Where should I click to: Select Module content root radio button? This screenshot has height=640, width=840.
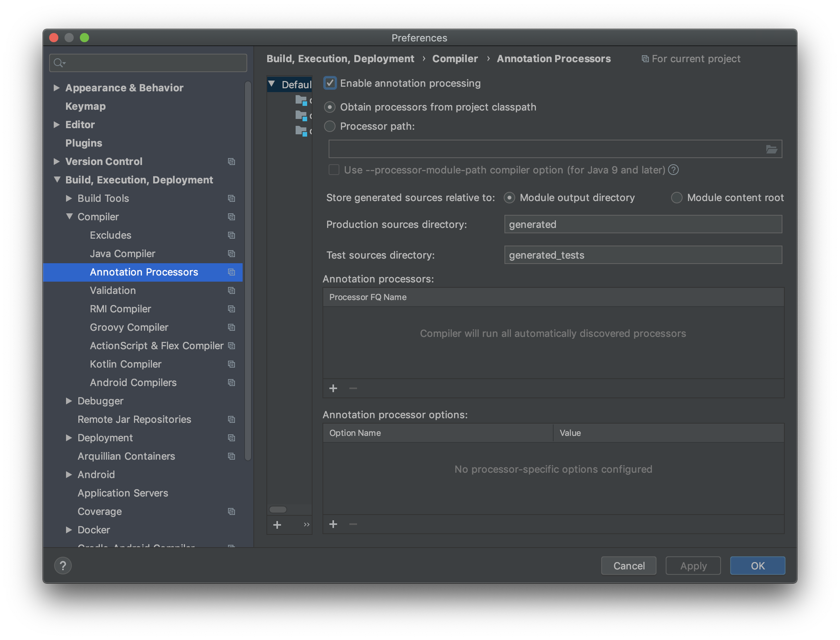[677, 198]
